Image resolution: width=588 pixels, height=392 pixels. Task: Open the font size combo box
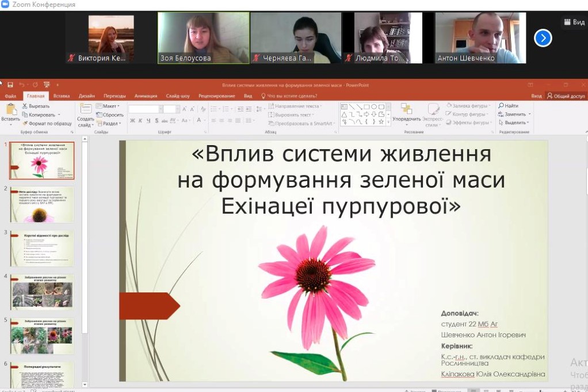pyautogui.click(x=171, y=109)
